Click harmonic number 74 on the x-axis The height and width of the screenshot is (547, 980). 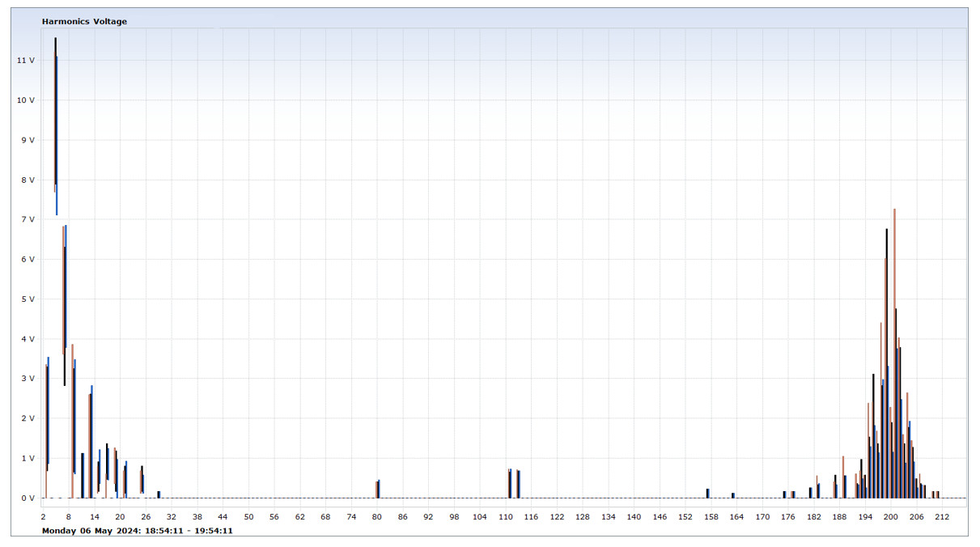pos(351,516)
